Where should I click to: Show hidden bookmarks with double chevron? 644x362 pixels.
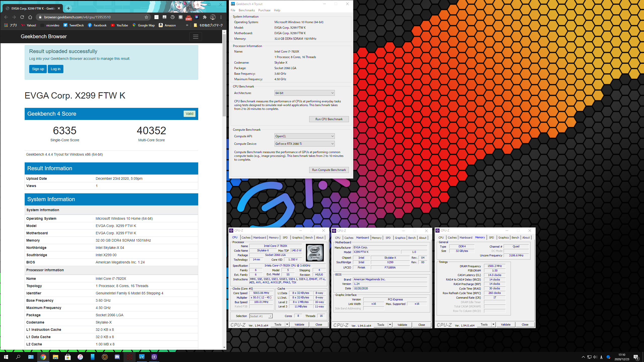[x=187, y=25]
